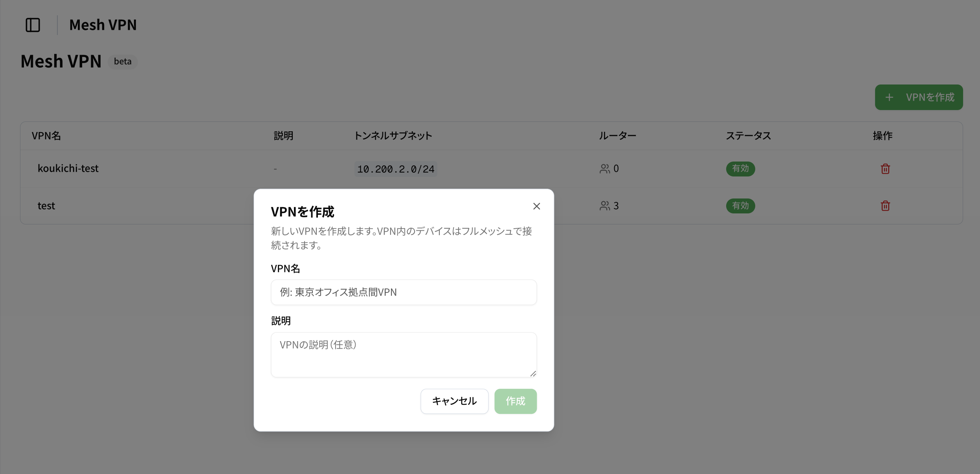Screen dimensions: 980x474
Task: Delete the koukichi-test VPN via trash icon
Action: (885, 169)
